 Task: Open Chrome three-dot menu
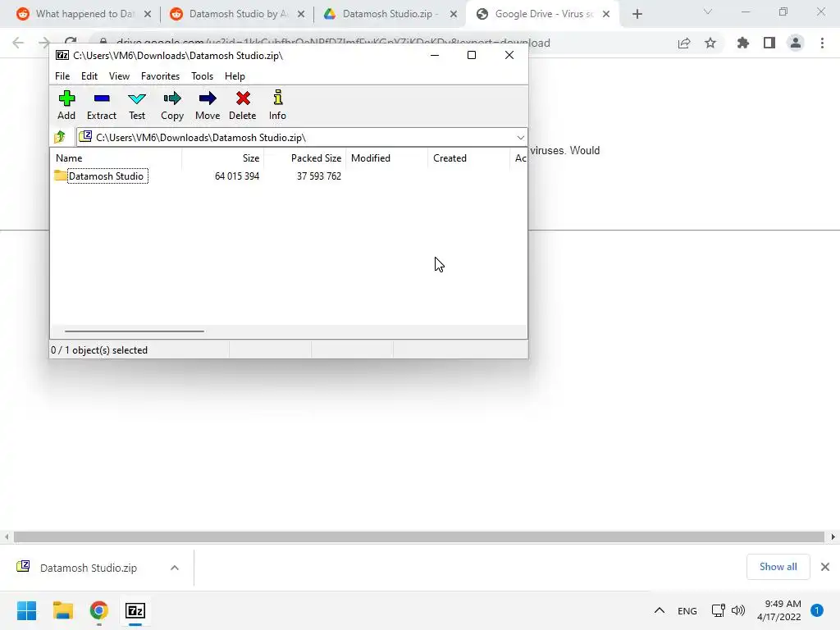tap(822, 43)
